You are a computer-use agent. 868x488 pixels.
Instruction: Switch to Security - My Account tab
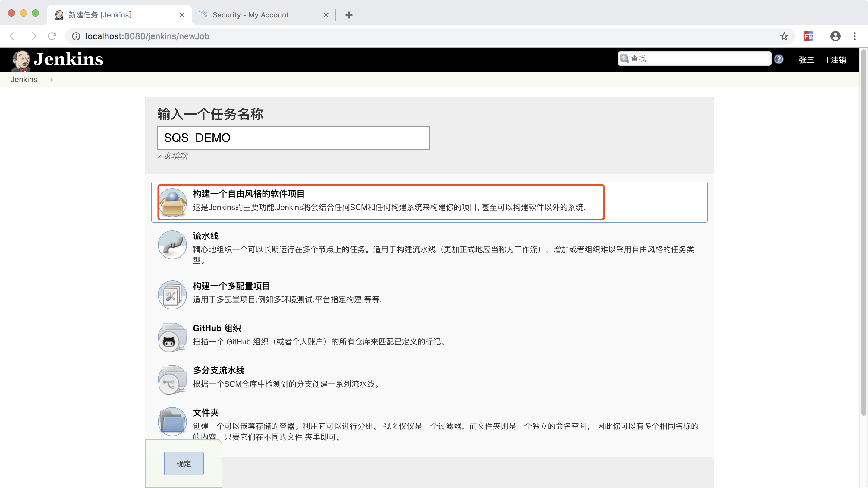coord(250,15)
